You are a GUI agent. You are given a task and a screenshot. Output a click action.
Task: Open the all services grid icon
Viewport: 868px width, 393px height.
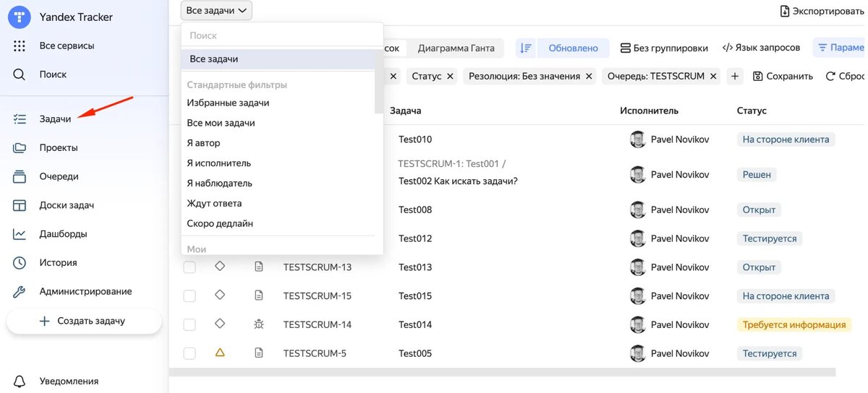click(20, 46)
